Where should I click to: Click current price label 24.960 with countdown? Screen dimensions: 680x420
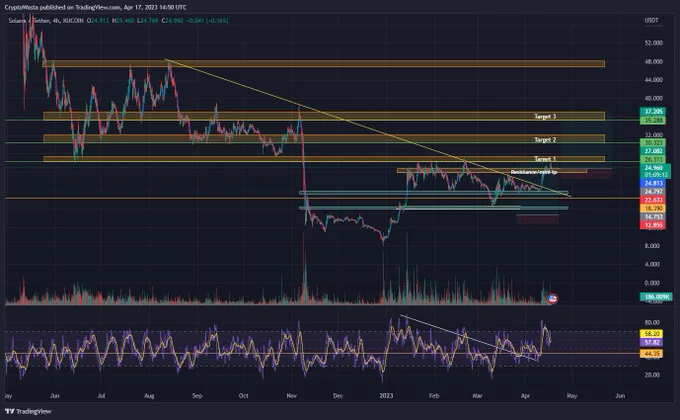pyautogui.click(x=655, y=171)
